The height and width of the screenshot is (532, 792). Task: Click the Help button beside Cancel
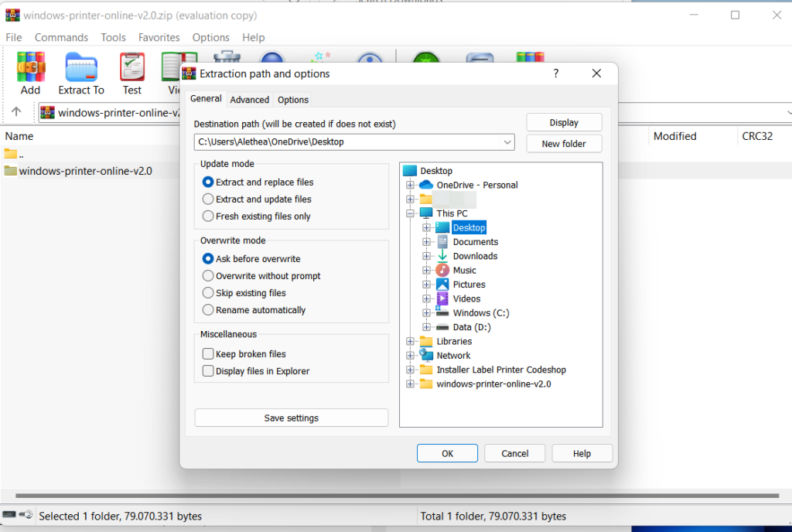point(582,453)
